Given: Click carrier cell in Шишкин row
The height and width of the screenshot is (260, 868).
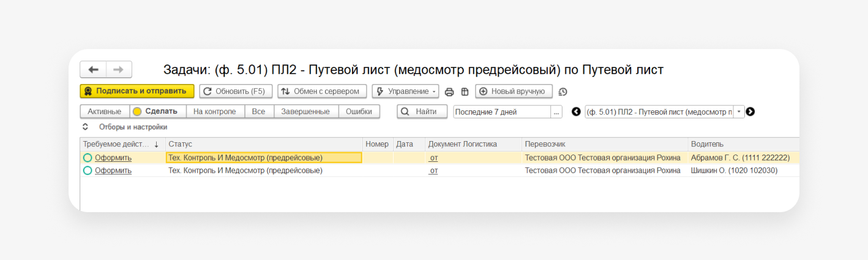Looking at the screenshot, I should point(605,170).
